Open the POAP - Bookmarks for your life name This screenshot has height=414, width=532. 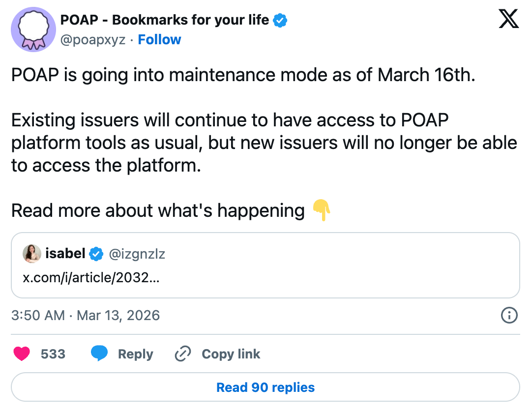(164, 20)
